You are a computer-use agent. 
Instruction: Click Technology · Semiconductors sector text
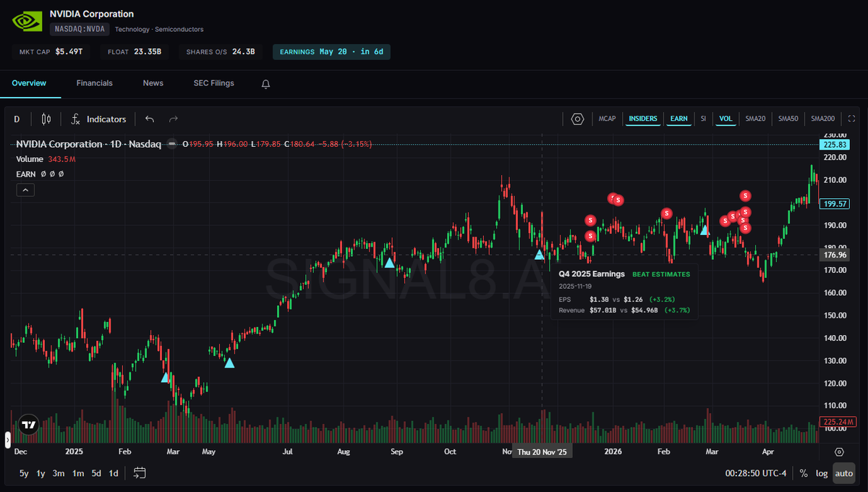click(159, 30)
